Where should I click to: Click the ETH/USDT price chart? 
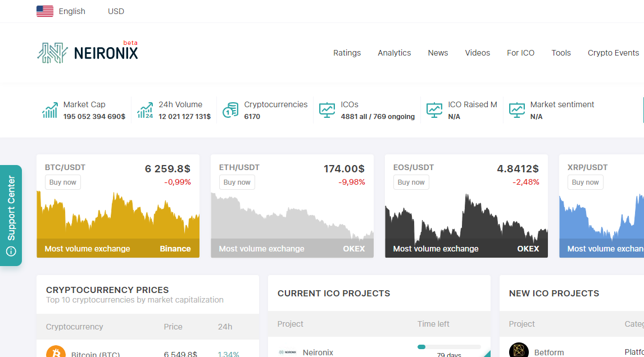[292, 217]
